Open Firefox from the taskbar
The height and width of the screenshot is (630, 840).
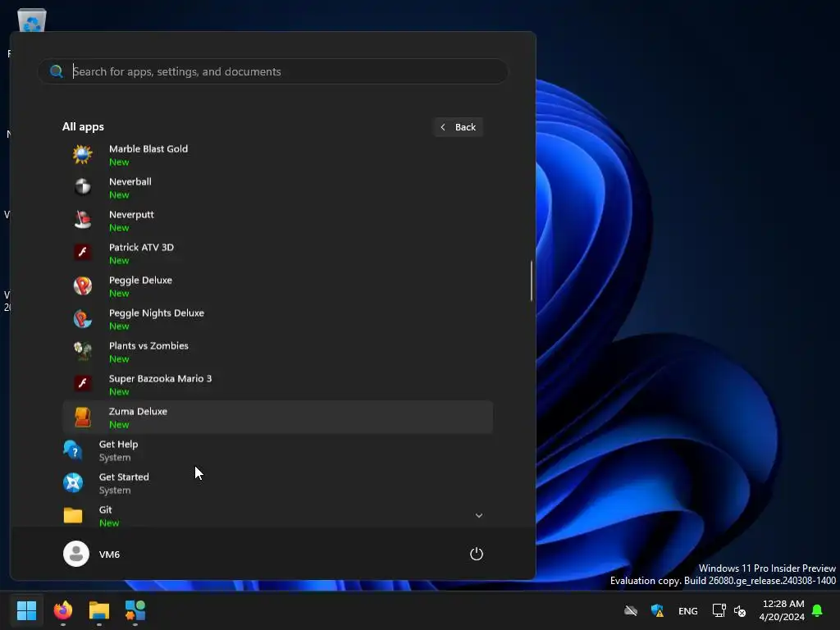tap(62, 610)
